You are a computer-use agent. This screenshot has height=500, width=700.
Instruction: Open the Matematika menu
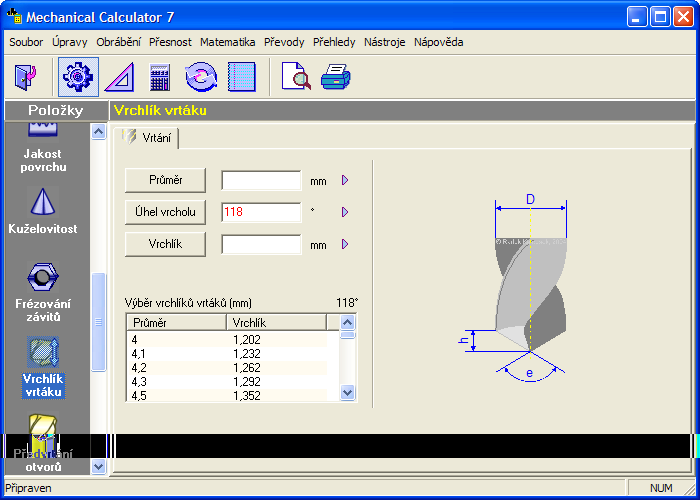click(228, 42)
